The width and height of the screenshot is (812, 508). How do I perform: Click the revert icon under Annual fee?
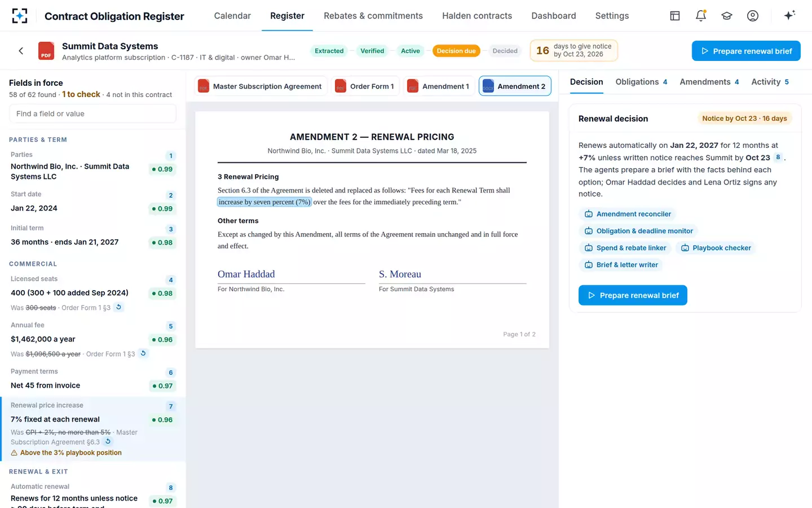[x=143, y=353]
